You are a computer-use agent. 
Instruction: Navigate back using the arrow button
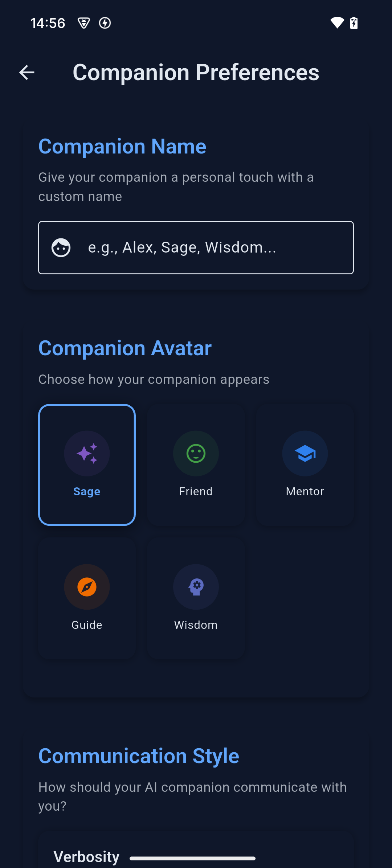26,72
